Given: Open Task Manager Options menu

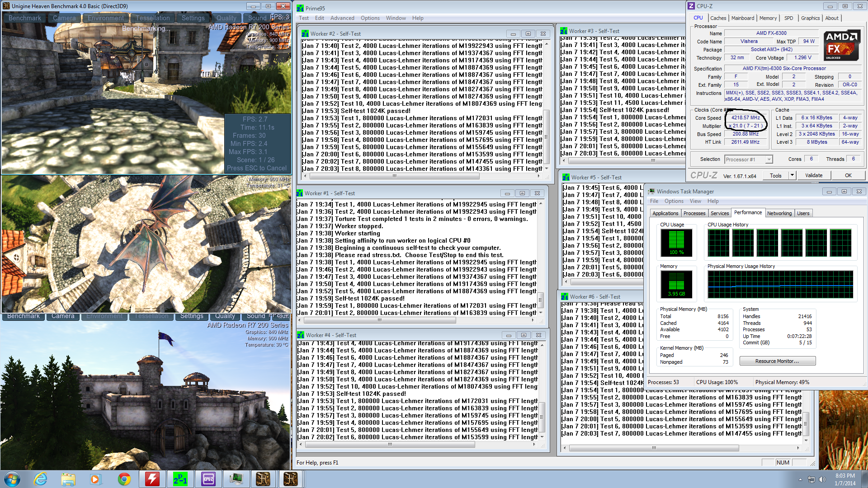Looking at the screenshot, I should point(674,201).
